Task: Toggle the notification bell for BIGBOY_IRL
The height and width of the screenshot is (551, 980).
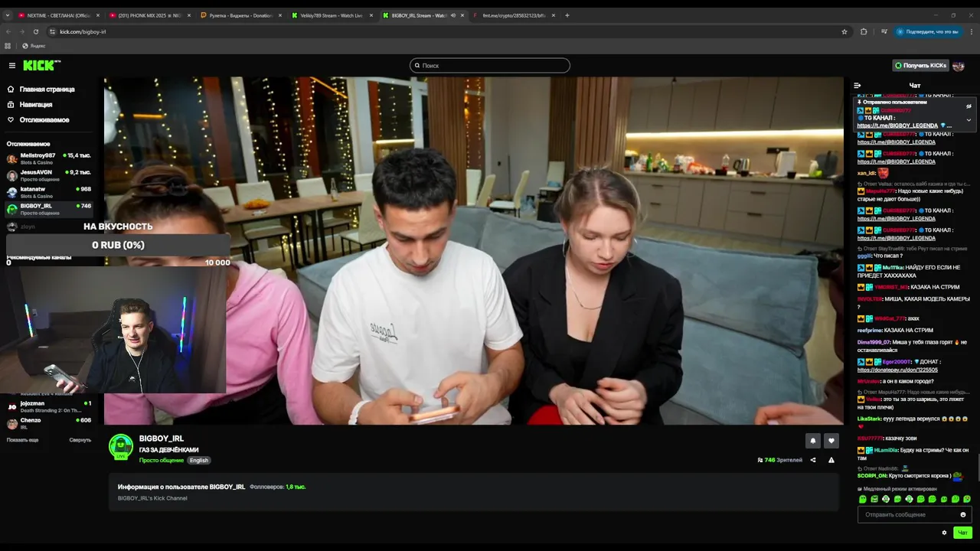Action: click(x=813, y=441)
